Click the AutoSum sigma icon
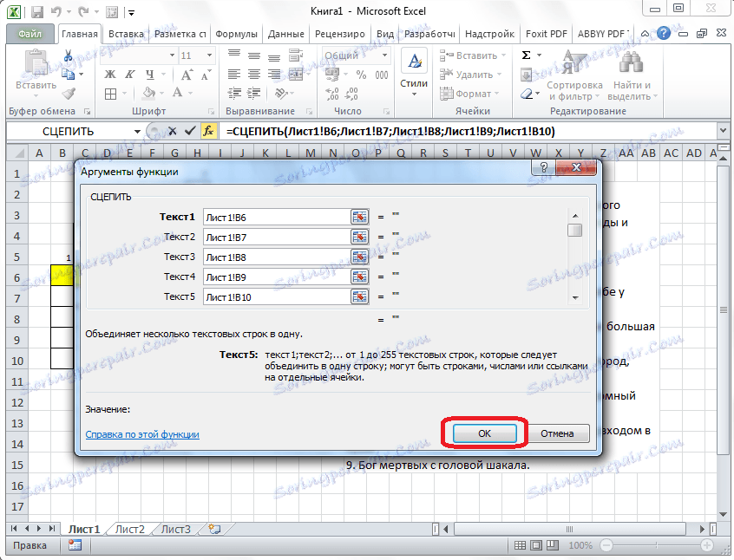 (x=526, y=55)
